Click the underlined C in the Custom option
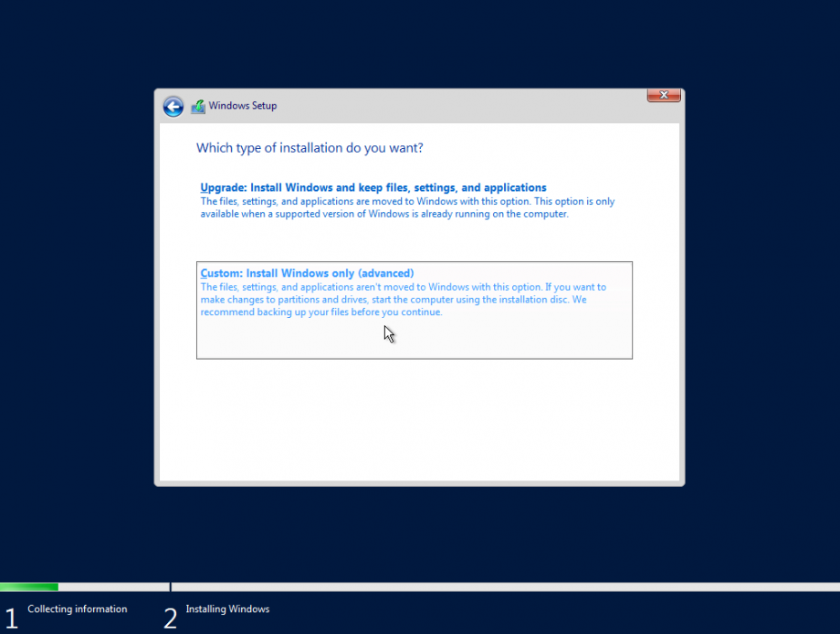 point(203,272)
